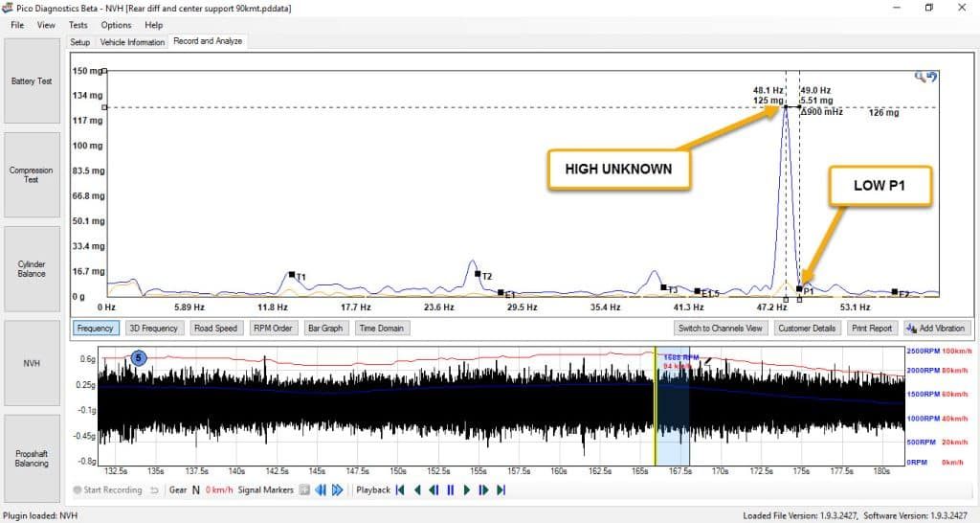980x523 pixels.
Task: Switch to the Bar Graph view
Action: tap(325, 328)
